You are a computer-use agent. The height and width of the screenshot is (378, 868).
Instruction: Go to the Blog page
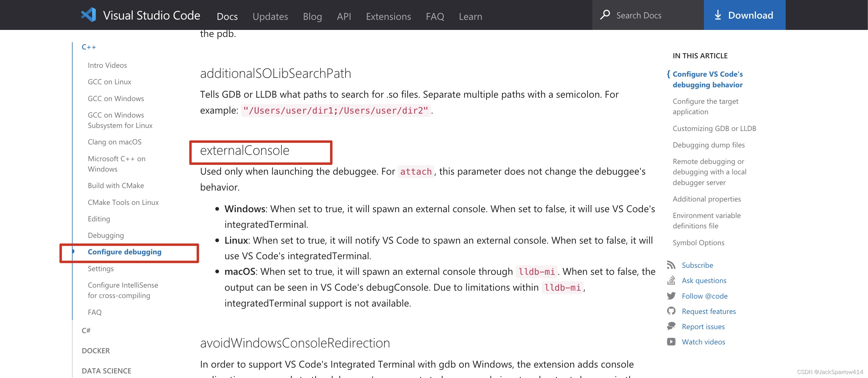point(312,16)
